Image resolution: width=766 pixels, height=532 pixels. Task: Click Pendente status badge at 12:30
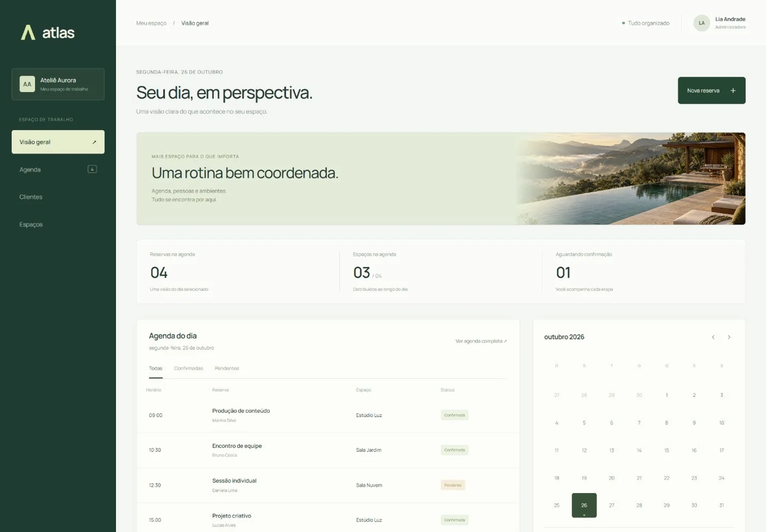[453, 485]
